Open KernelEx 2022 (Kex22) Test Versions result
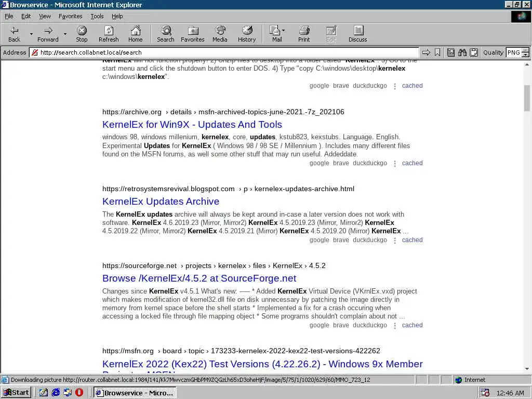Viewport: 532px width, 399px height. (262, 364)
